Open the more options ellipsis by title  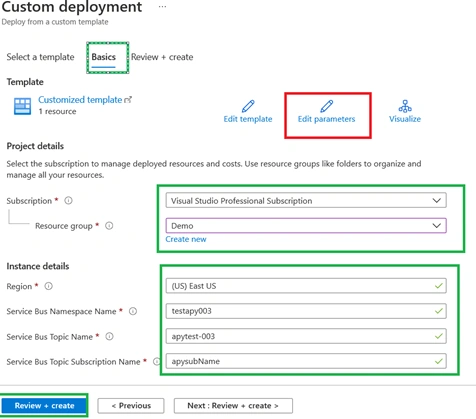pyautogui.click(x=162, y=7)
